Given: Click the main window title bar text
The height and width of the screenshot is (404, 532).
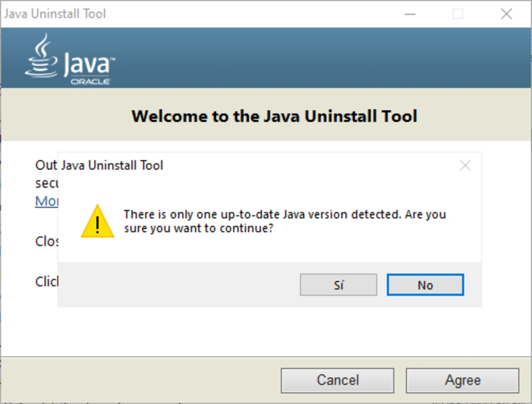Looking at the screenshot, I should (x=56, y=14).
